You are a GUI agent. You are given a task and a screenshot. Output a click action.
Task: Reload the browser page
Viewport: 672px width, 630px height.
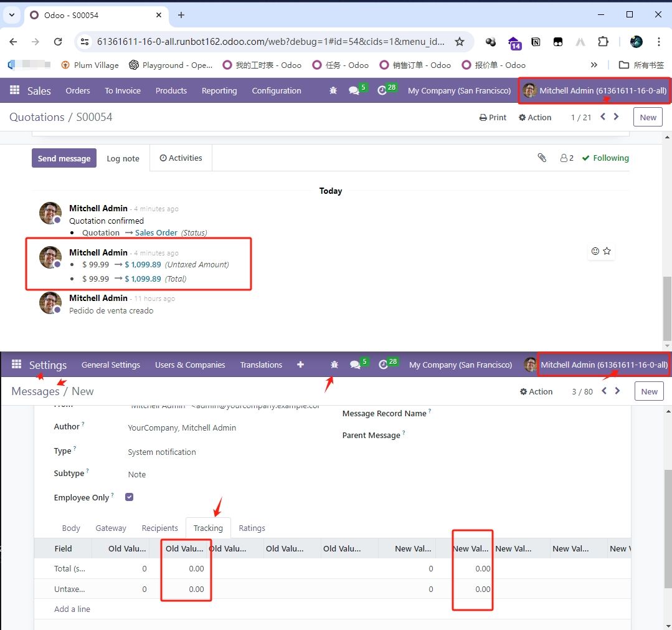coord(58,42)
